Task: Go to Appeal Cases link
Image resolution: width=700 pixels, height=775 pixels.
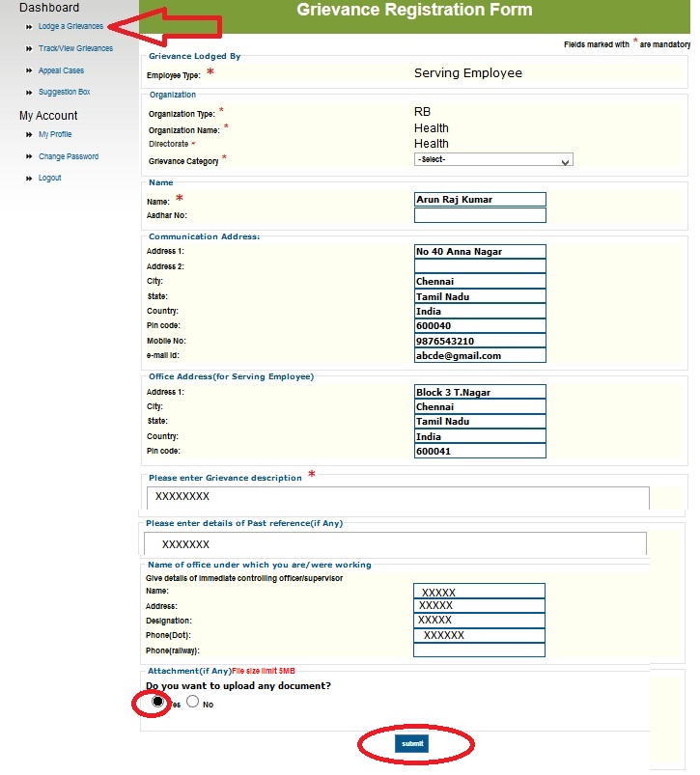Action: (x=61, y=70)
